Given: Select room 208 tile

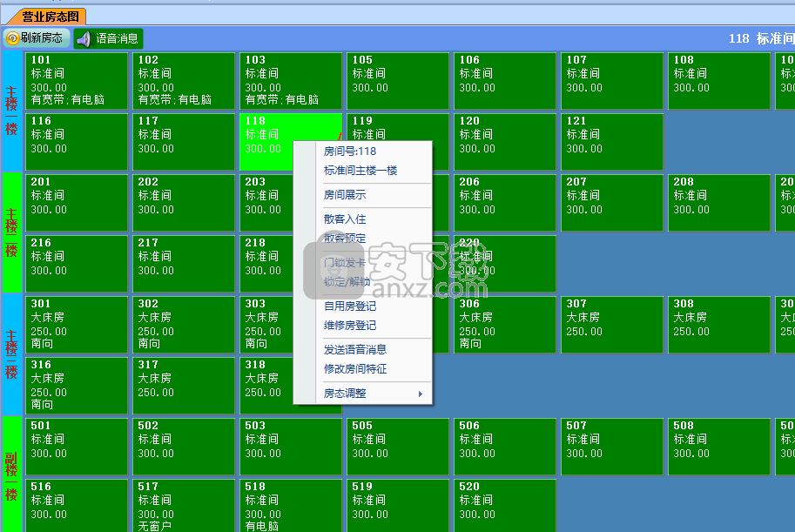Looking at the screenshot, I should 719,203.
